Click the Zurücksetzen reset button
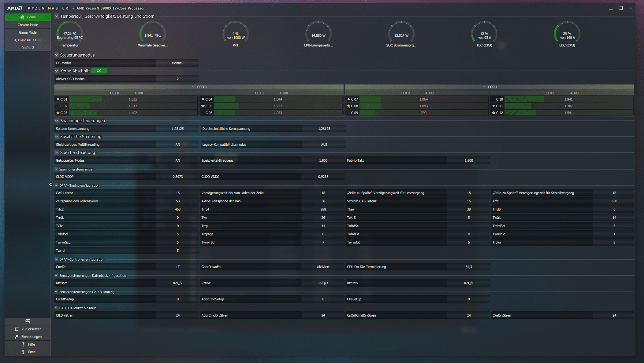This screenshot has height=363, width=644. click(x=28, y=329)
